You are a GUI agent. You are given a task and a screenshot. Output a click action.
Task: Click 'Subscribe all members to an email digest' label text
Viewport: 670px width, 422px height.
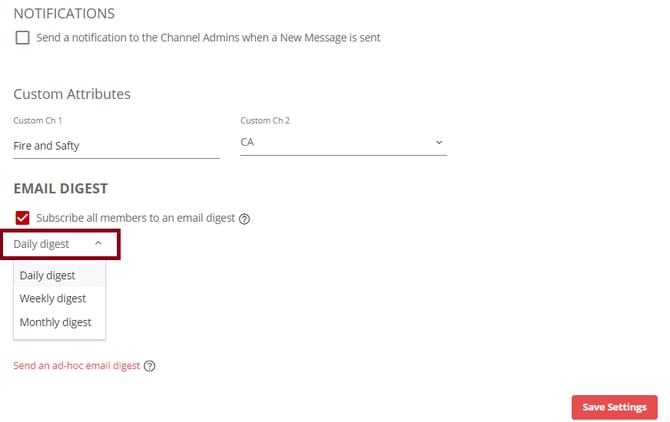(x=135, y=218)
